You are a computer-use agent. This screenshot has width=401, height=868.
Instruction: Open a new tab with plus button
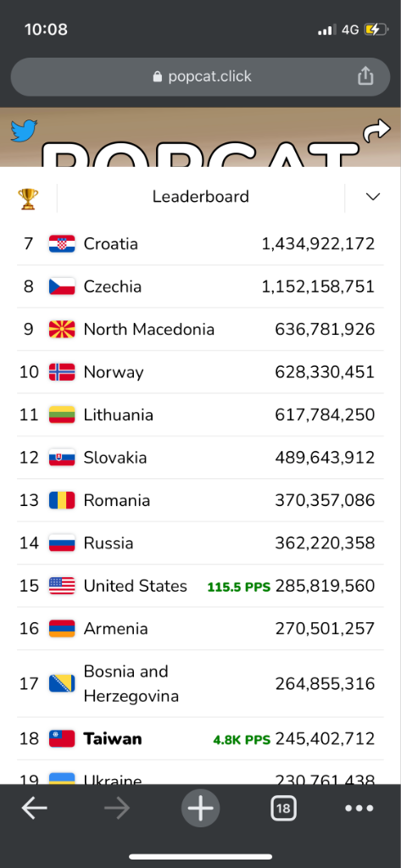click(x=200, y=809)
